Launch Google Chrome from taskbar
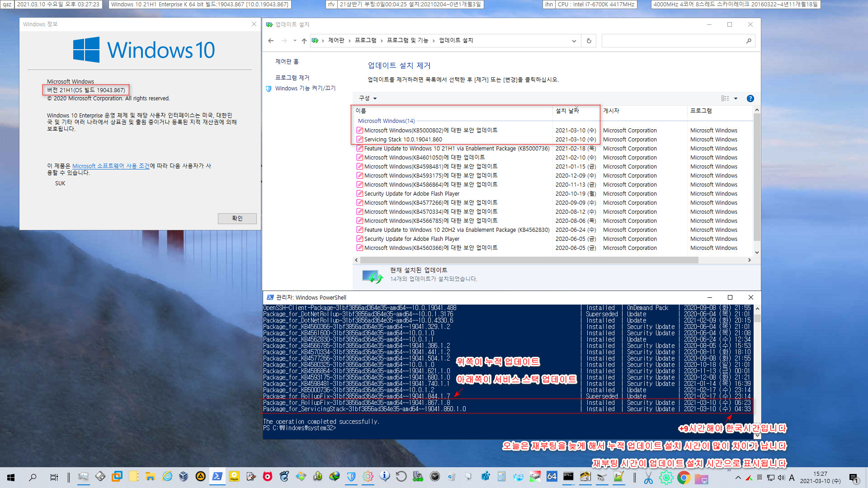 coord(684,477)
